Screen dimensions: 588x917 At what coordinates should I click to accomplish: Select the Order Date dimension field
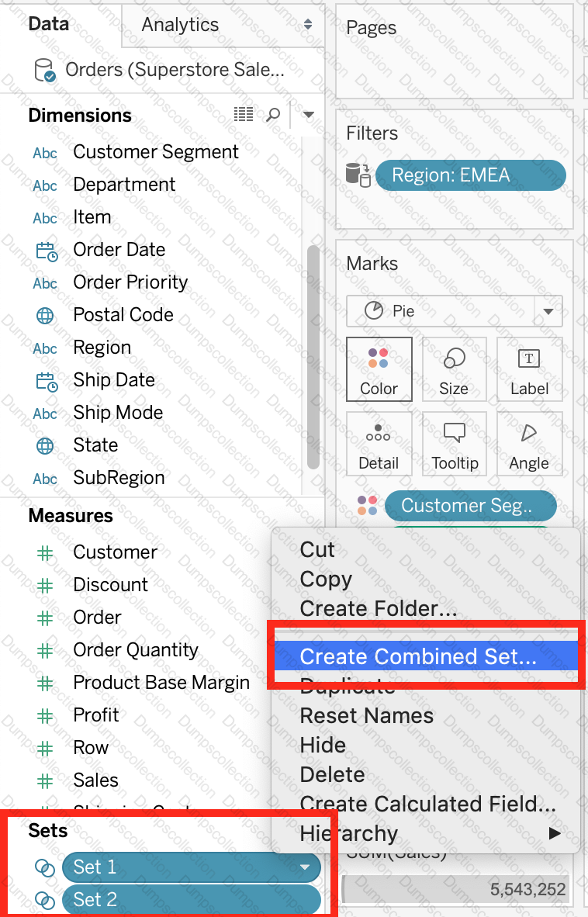click(x=119, y=250)
